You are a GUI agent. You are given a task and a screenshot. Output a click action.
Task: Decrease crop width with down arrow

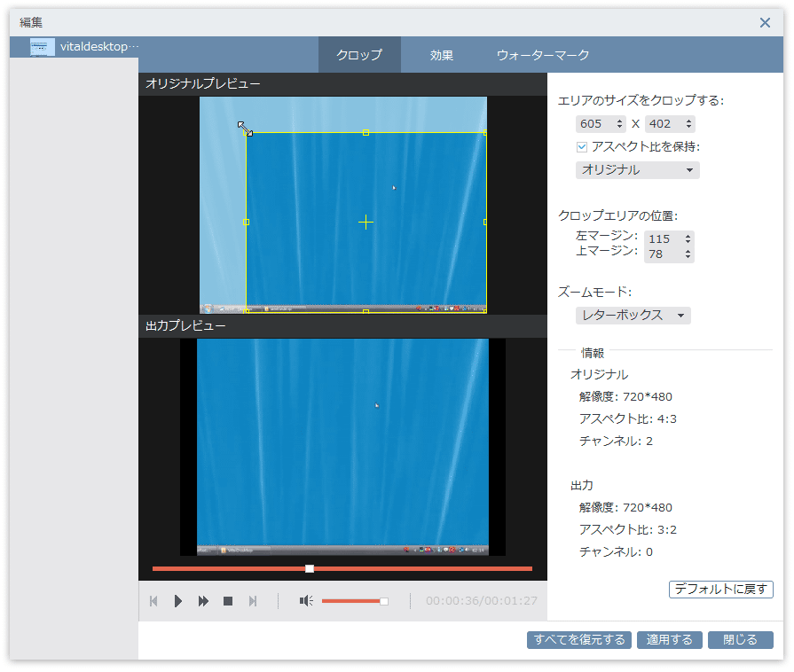tap(619, 127)
